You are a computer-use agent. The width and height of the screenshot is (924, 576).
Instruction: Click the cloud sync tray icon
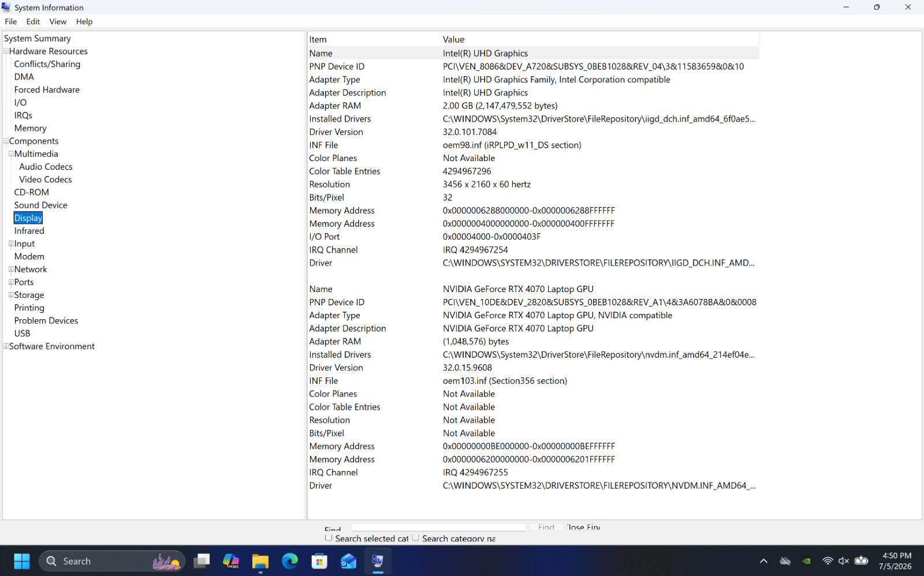pyautogui.click(x=785, y=561)
